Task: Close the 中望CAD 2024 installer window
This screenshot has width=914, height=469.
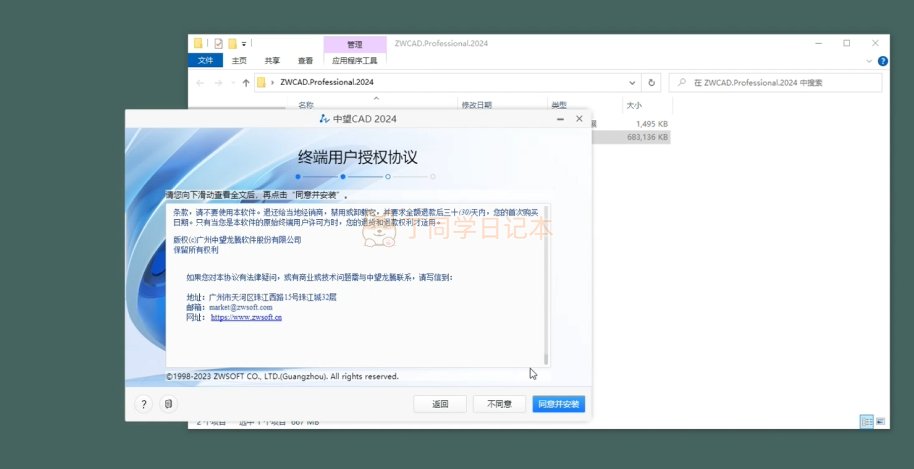Action: pos(579,119)
